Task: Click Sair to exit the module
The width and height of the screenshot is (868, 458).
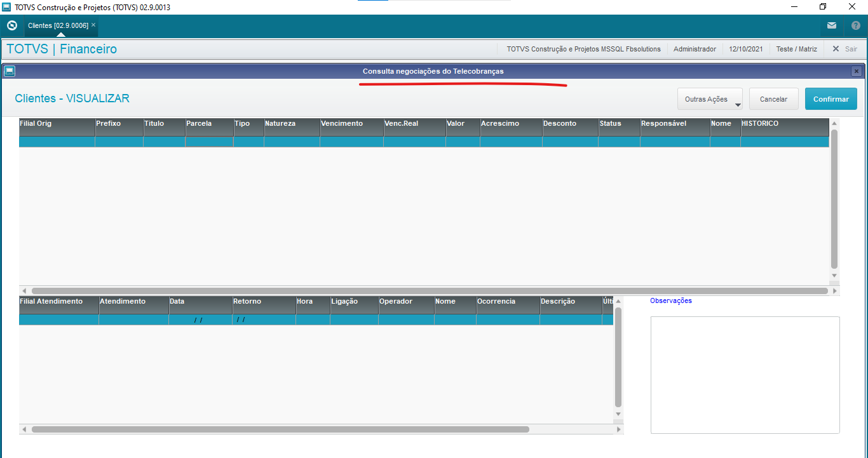Action: 844,49
